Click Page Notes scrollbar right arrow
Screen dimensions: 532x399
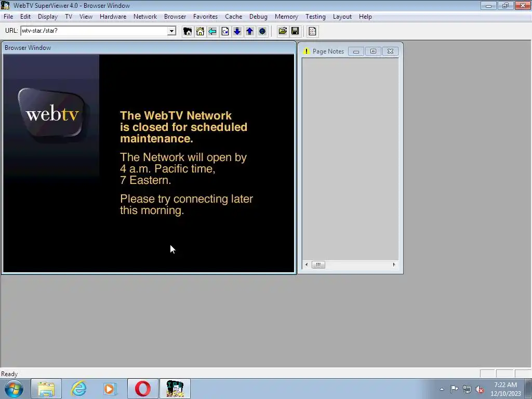click(x=394, y=264)
